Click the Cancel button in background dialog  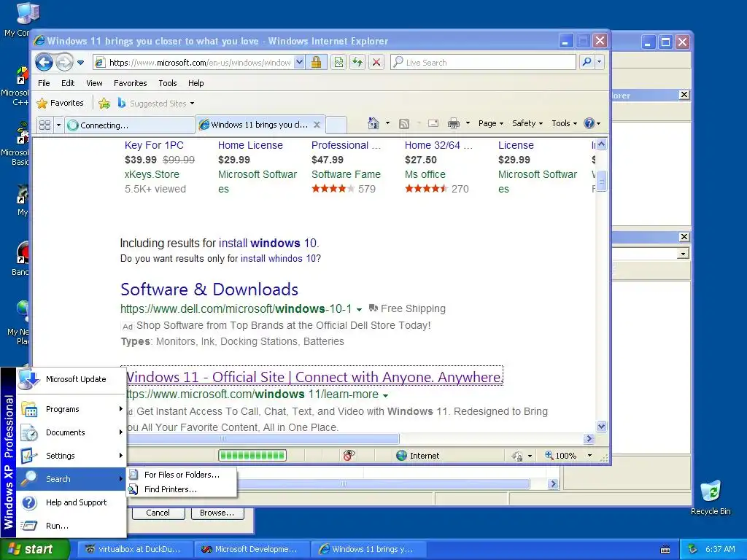point(158,513)
